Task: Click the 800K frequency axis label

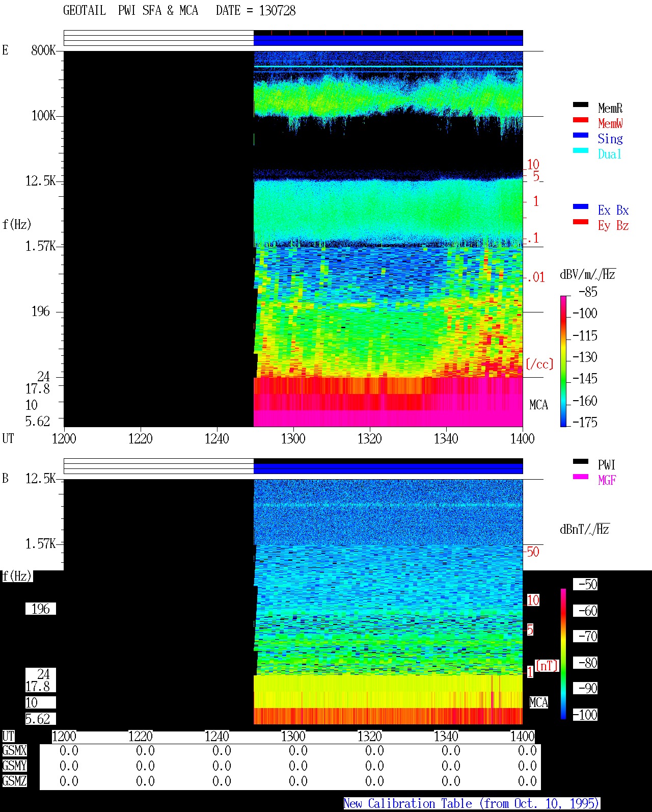Action: tap(43, 50)
